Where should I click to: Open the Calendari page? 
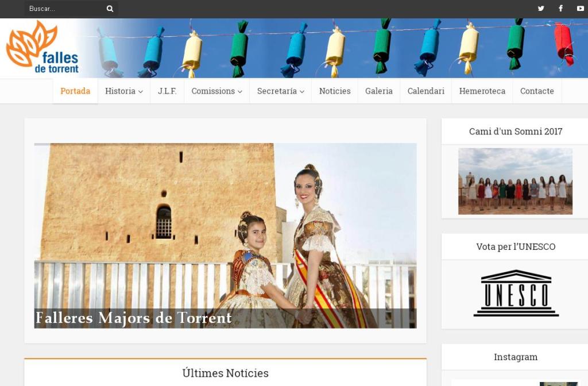point(426,91)
